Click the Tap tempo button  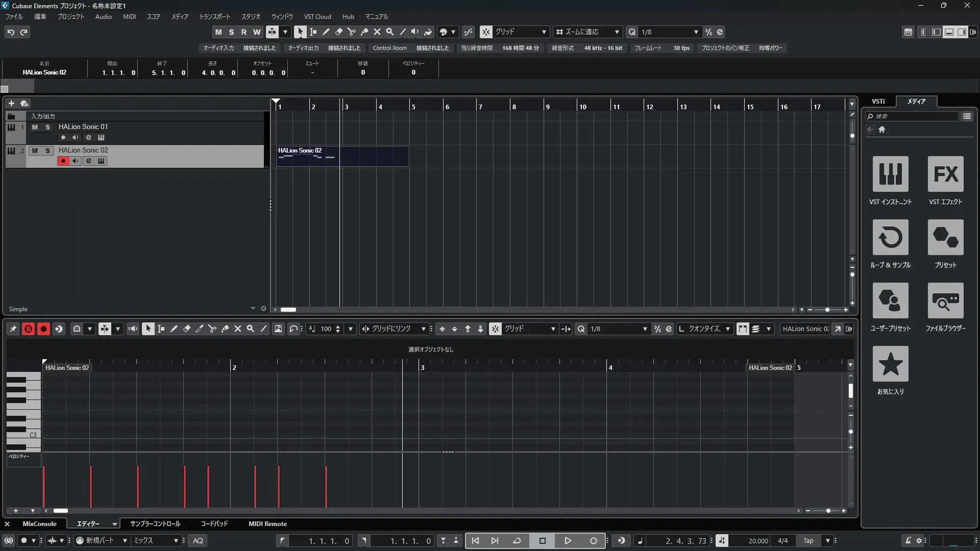pos(808,541)
